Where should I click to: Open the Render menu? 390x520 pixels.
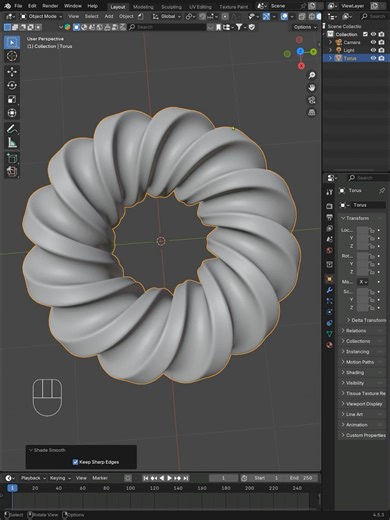[50, 6]
